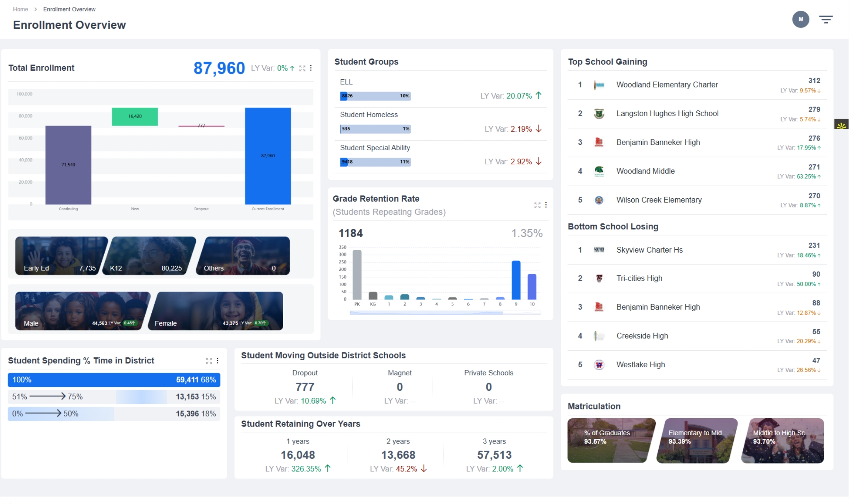Expand Student Spending % Time in District fullscreen
The image size is (849, 504).
209,361
